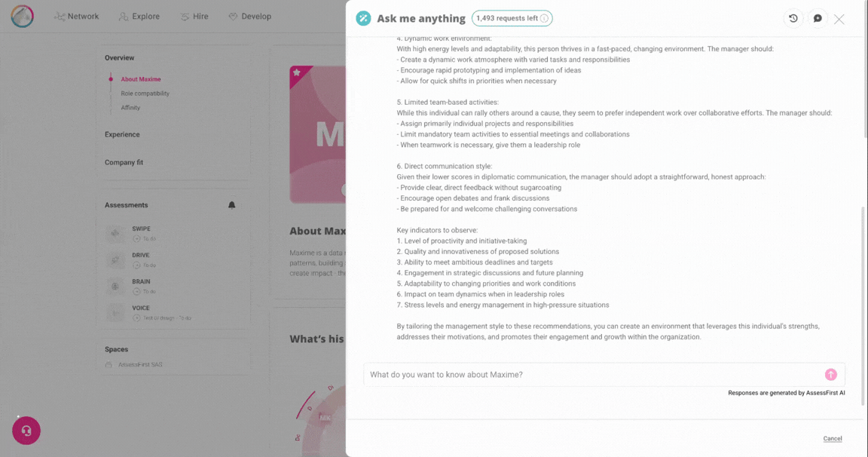Focus the question input about Maxime

click(x=591, y=375)
